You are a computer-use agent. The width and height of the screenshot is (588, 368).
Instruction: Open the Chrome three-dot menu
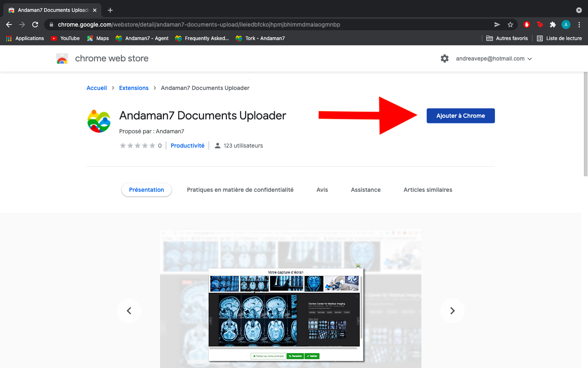point(579,25)
